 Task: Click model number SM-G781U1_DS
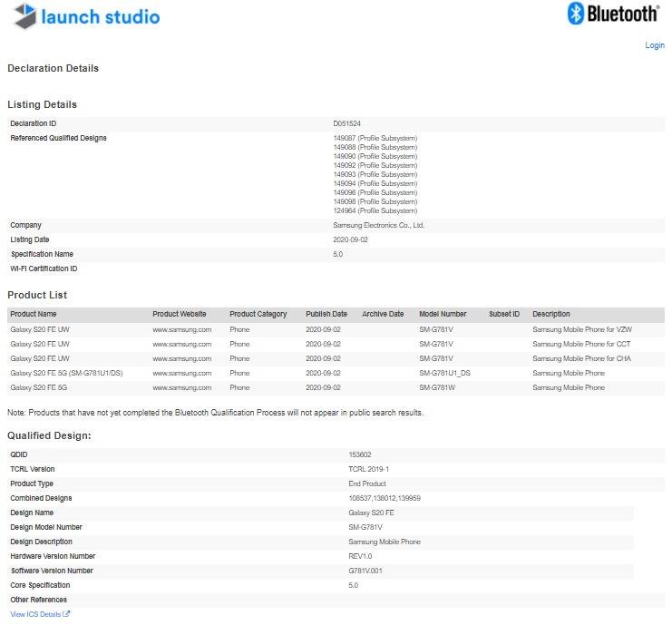(x=444, y=373)
